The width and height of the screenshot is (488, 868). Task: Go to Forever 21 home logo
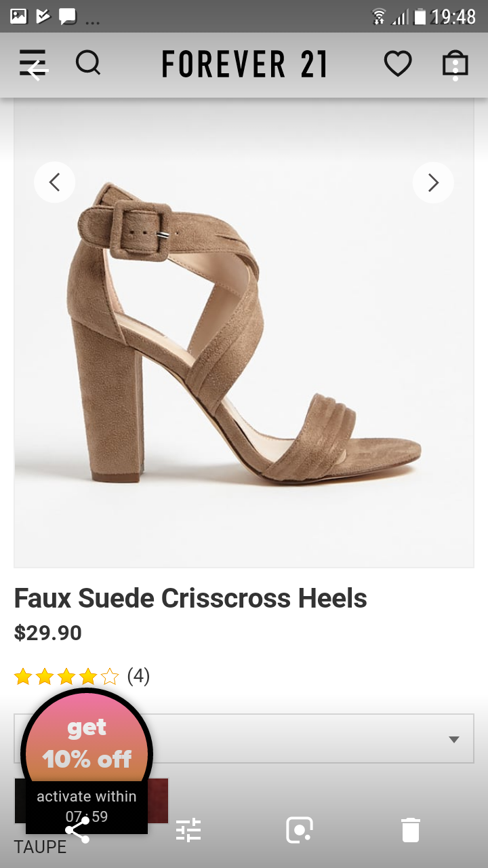coord(244,64)
